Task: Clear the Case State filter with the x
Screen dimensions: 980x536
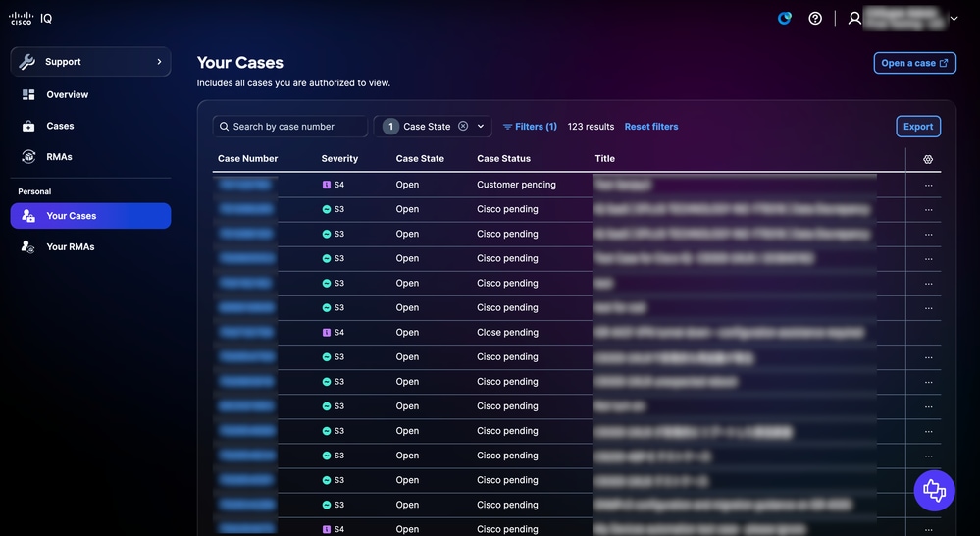Action: [463, 126]
